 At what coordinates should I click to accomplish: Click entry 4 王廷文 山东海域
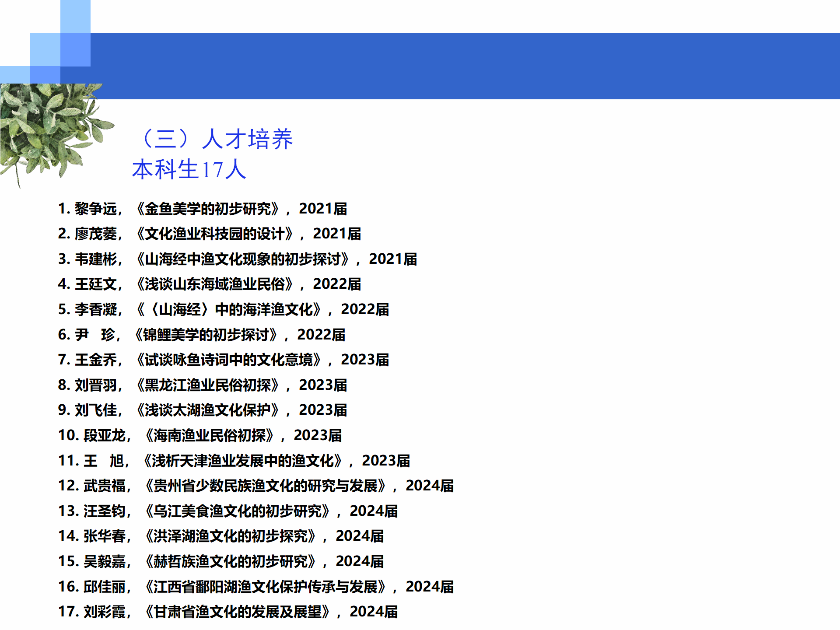209,284
